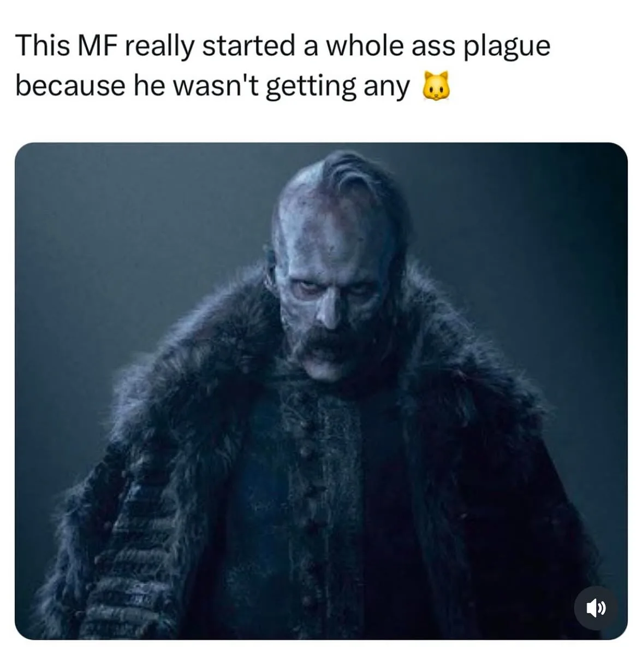
Task: Click the character's swept-back hair
Action: point(355,175)
